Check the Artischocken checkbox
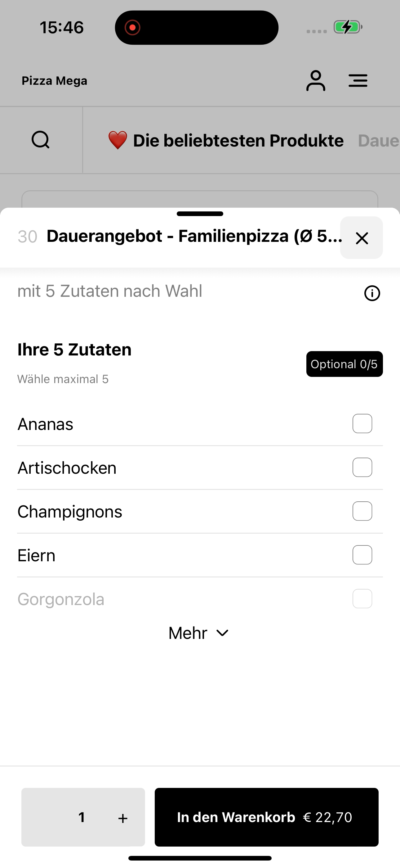The height and width of the screenshot is (868, 400). coord(362,467)
